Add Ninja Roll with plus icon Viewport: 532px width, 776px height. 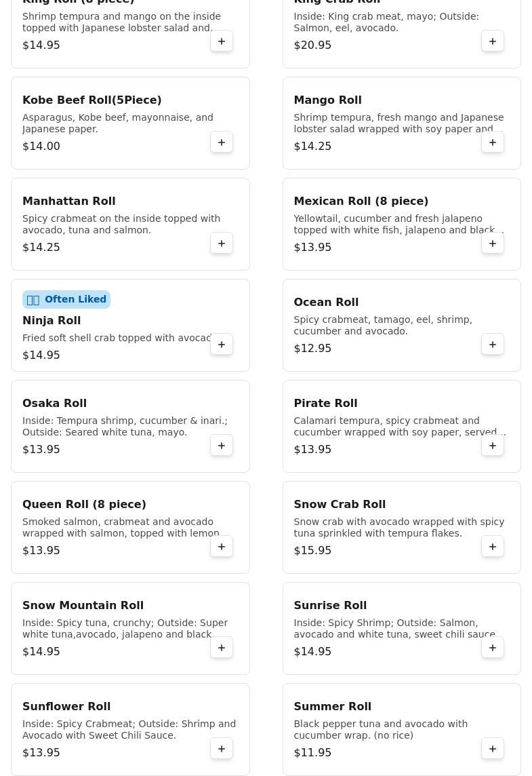coord(222,345)
